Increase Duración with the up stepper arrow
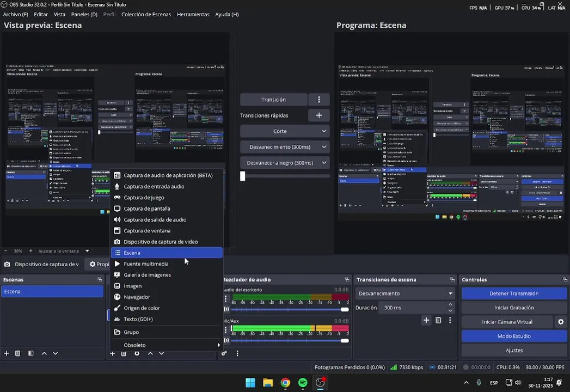570x392 pixels. coord(450,305)
